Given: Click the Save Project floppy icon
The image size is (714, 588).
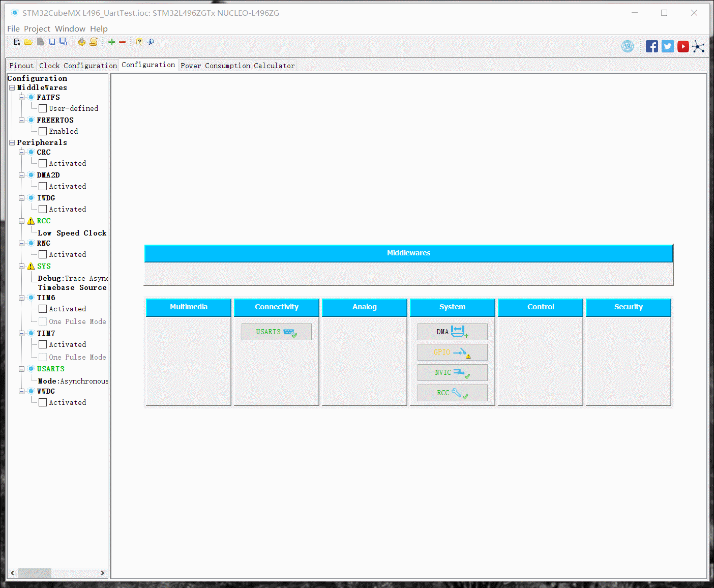Looking at the screenshot, I should [x=52, y=42].
